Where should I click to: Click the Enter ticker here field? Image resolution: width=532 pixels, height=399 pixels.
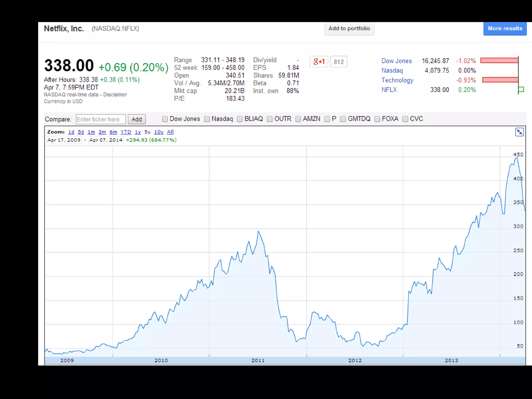pyautogui.click(x=101, y=119)
